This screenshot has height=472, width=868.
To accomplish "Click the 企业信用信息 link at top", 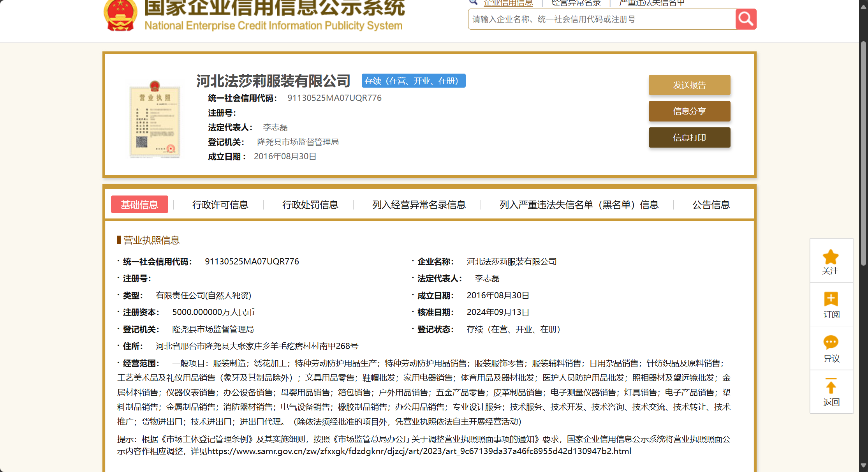I will 508,3.
